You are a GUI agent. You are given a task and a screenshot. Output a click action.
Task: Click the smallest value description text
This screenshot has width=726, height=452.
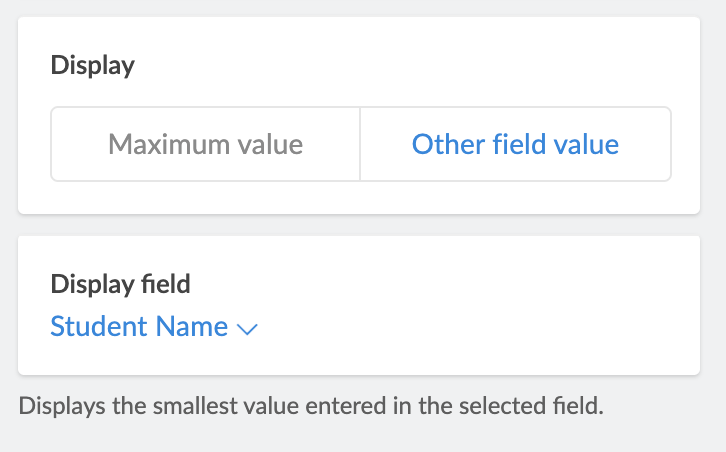coord(311,407)
